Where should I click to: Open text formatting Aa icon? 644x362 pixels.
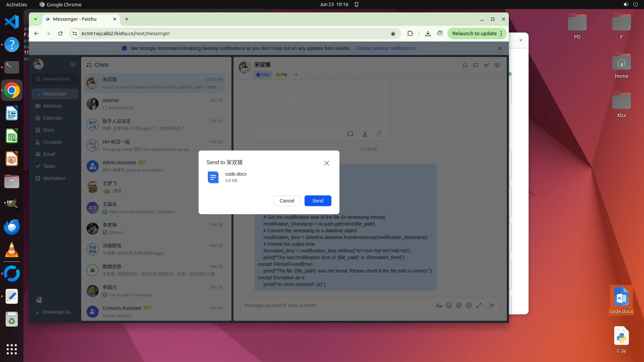pos(439,305)
